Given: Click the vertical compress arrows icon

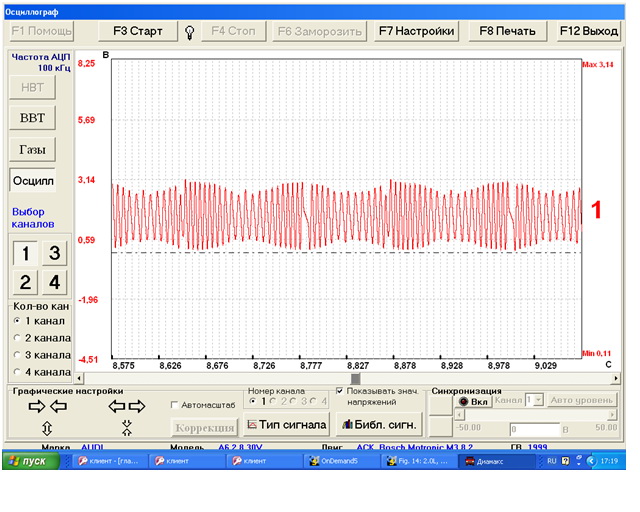Looking at the screenshot, I should 127,428.
